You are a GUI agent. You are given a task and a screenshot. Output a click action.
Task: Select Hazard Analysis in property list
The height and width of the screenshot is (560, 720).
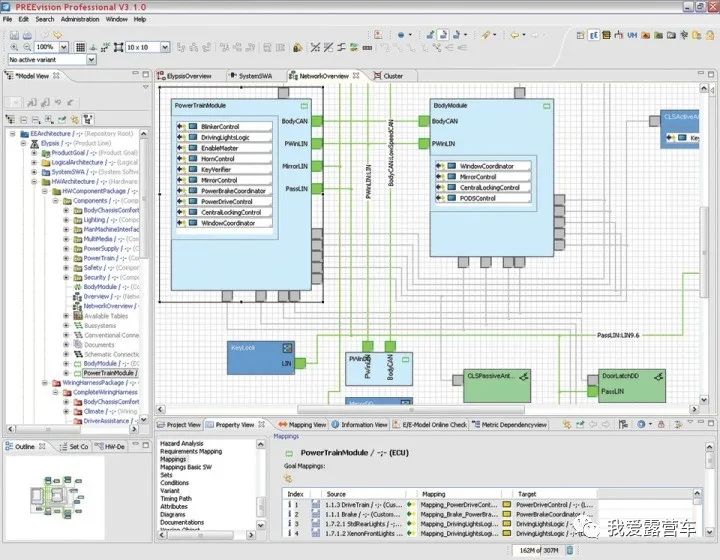point(181,443)
